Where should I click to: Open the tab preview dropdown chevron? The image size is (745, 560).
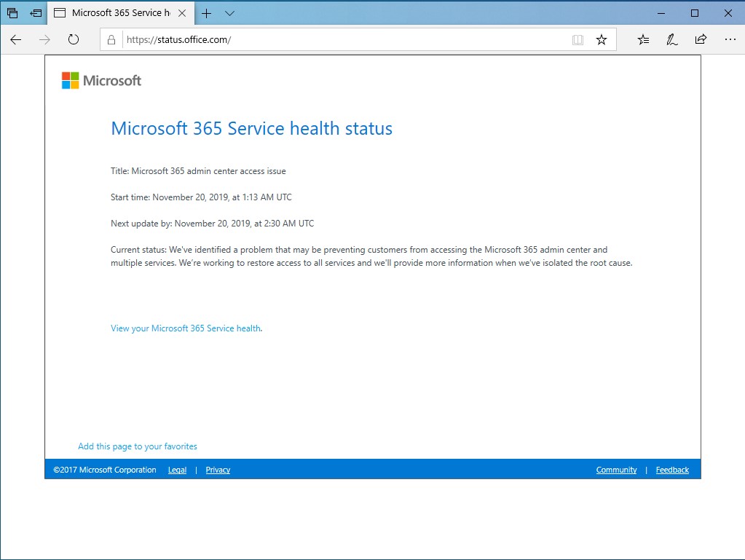tap(229, 12)
